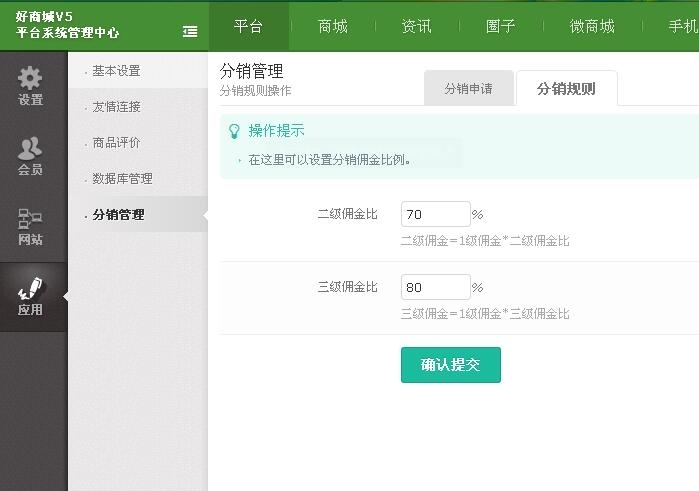
Task: Click the tip text 在这里可以设置分销佣金比例
Action: click(329, 160)
